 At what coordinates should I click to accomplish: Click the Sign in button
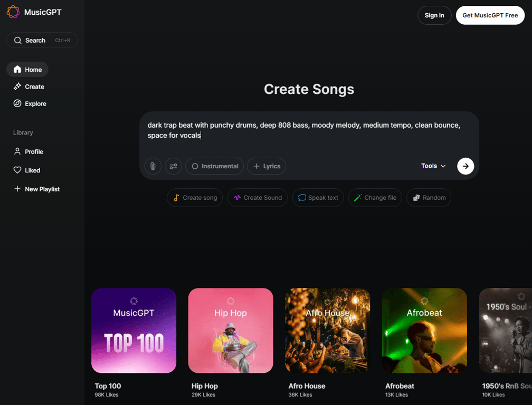(434, 15)
